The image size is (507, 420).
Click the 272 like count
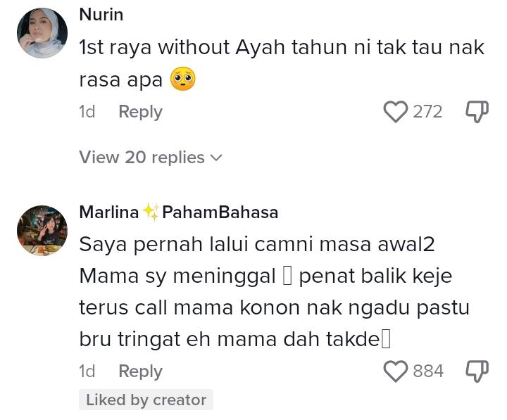click(x=427, y=111)
